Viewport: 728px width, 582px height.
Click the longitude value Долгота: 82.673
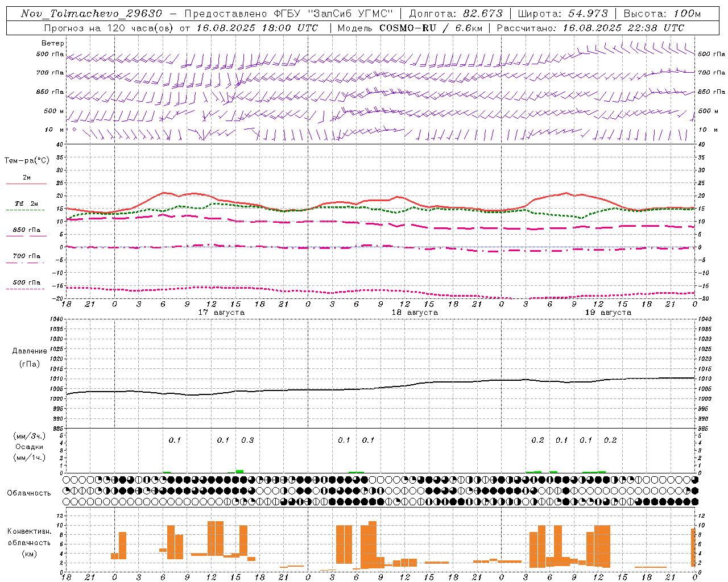click(456, 14)
